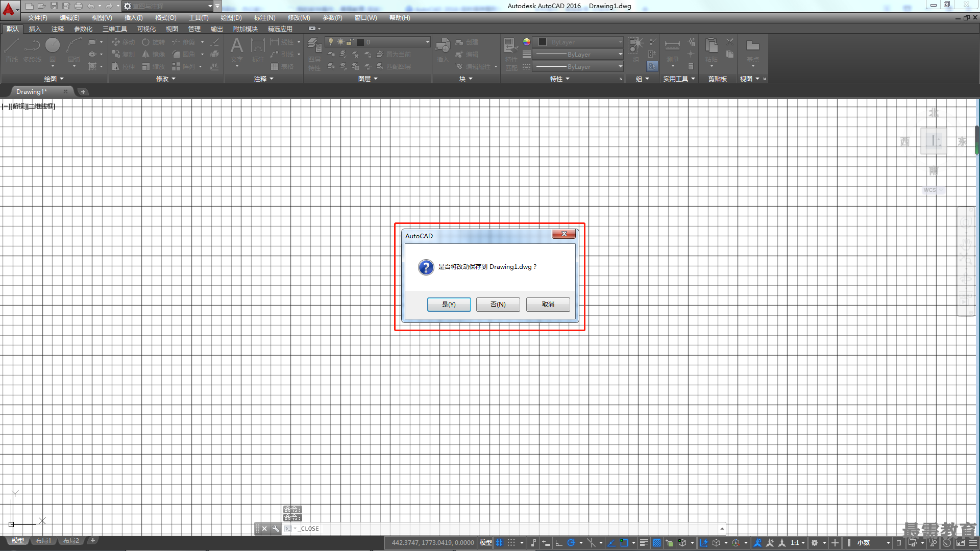This screenshot has width=980, height=551.
Task: Switch to the 布局1 layout tab
Action: tap(43, 541)
